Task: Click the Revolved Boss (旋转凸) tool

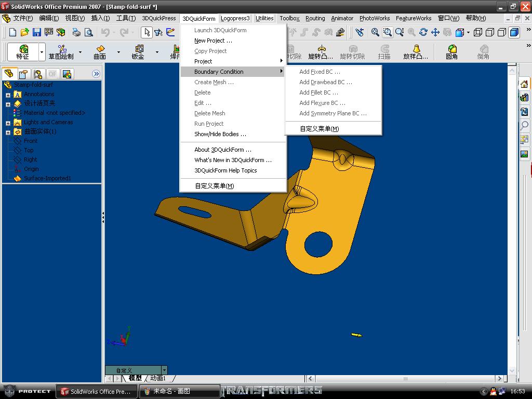Action: [x=321, y=52]
